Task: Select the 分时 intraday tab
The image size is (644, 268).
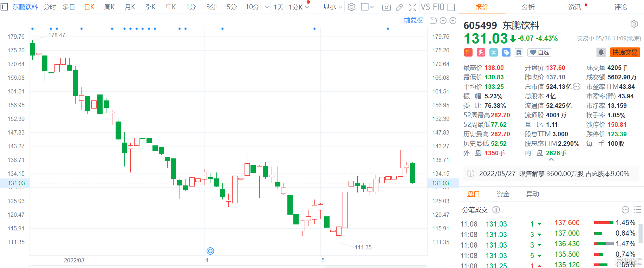Action: (50, 7)
